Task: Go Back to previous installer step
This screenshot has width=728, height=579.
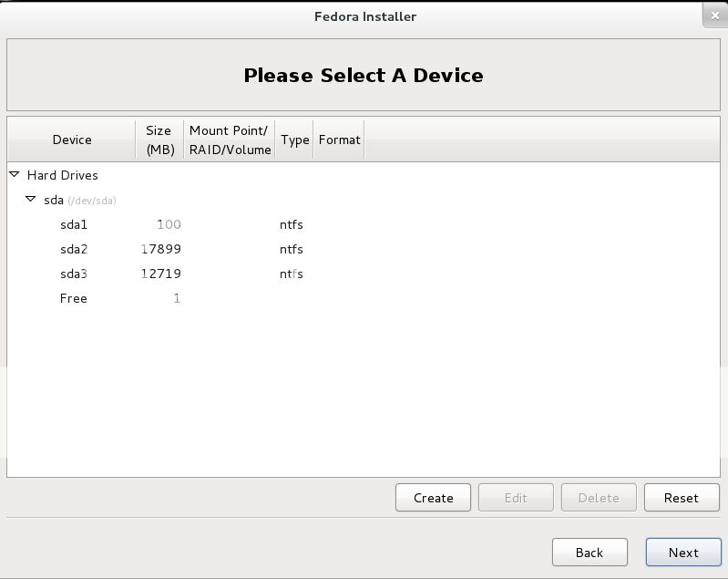Action: tap(590, 553)
